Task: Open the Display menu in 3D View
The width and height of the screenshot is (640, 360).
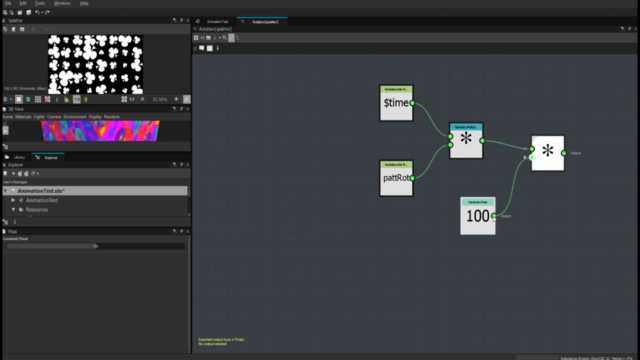Action: click(95, 117)
